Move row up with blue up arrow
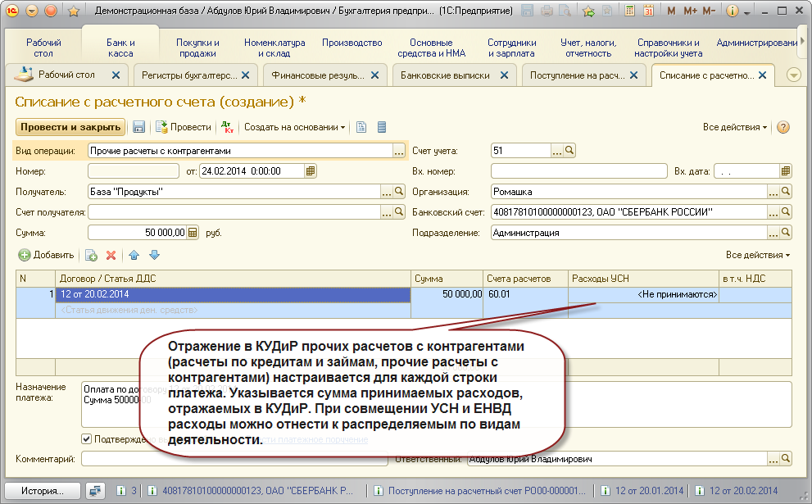This screenshot has width=812, height=504. click(x=134, y=255)
